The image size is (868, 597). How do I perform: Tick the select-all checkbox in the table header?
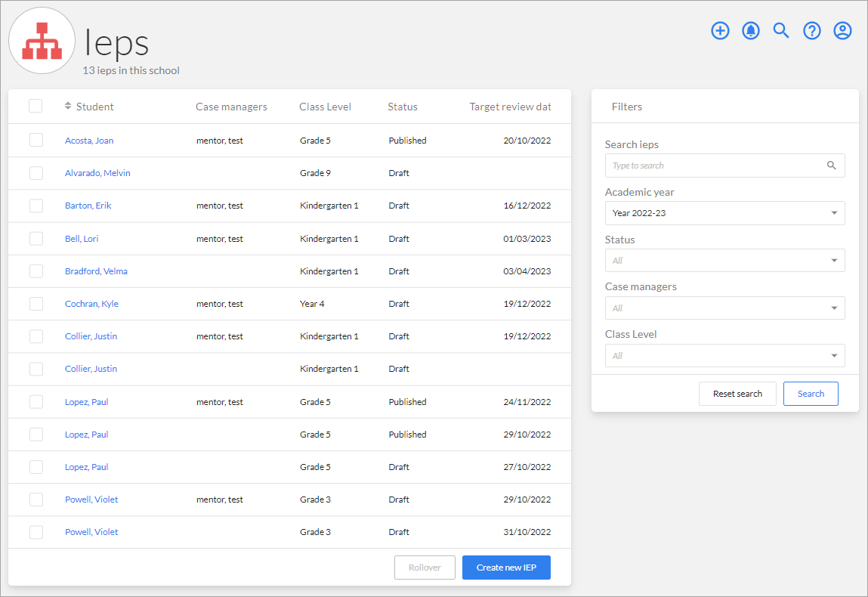36,106
